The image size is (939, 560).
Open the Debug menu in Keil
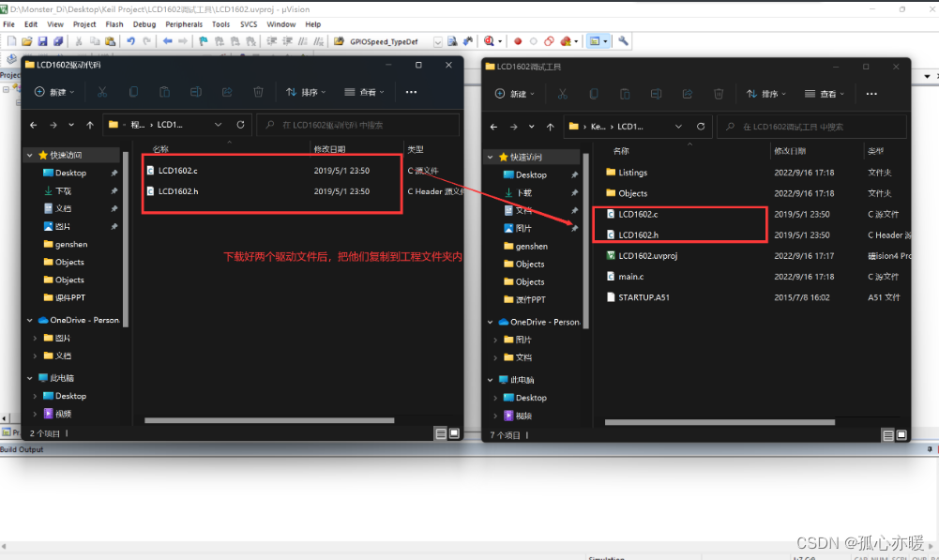(144, 24)
